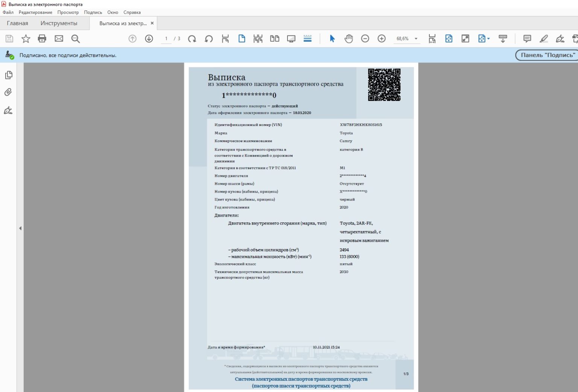Open the Справка menu
Screen dimensions: 578x392
132,12
